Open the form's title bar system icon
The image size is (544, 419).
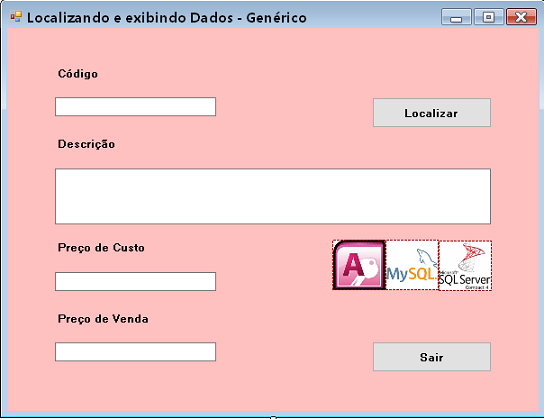[x=16, y=16]
